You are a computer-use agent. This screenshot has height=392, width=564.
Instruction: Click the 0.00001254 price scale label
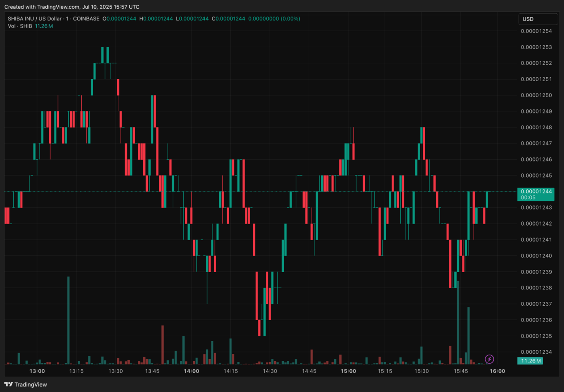pyautogui.click(x=536, y=31)
